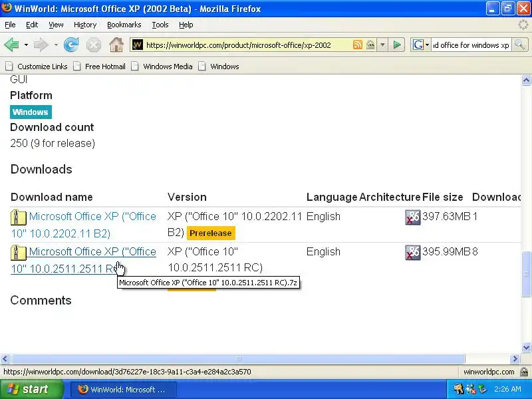Open the Edit menu
Viewport: 532px width, 399px height.
[x=32, y=25]
